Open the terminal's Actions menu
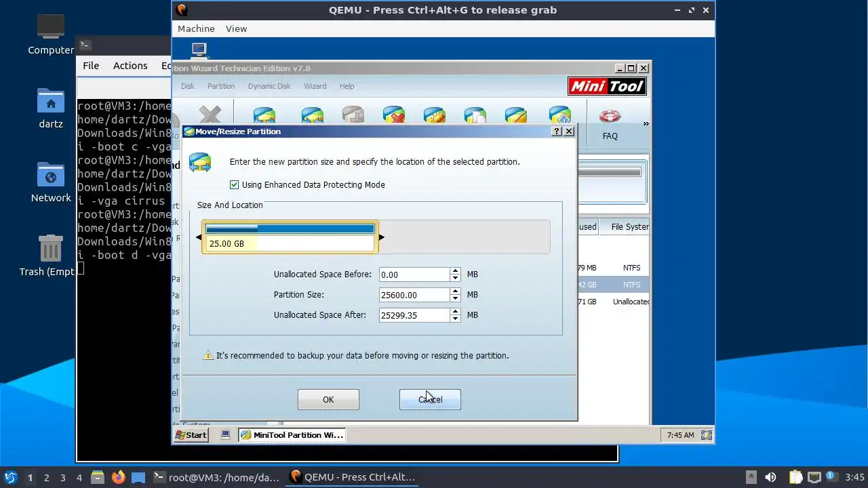Screen dimensions: 868x488 click(130, 66)
